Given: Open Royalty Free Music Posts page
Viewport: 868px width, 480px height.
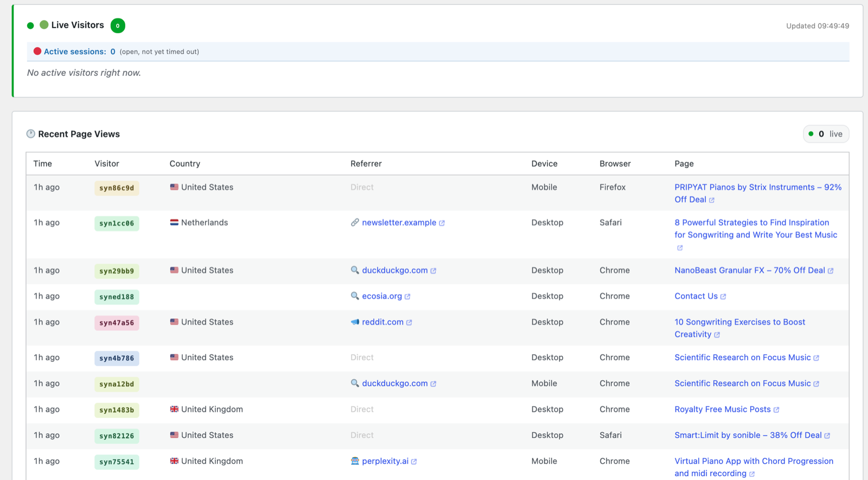Looking at the screenshot, I should point(723,409).
